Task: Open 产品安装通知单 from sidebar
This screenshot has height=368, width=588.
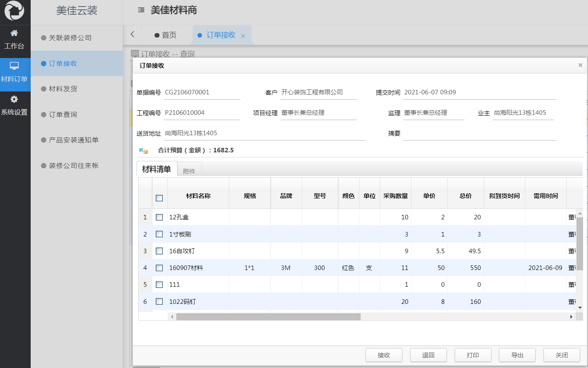Action: [74, 140]
